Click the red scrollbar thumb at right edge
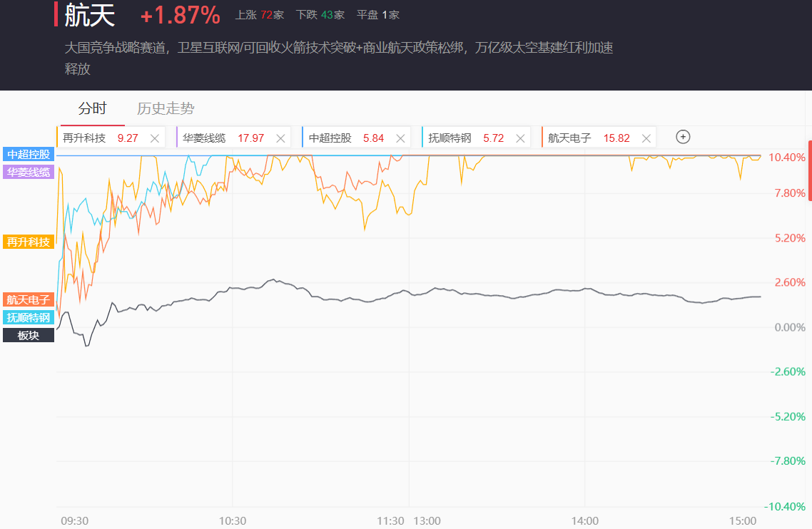 [810, 171]
